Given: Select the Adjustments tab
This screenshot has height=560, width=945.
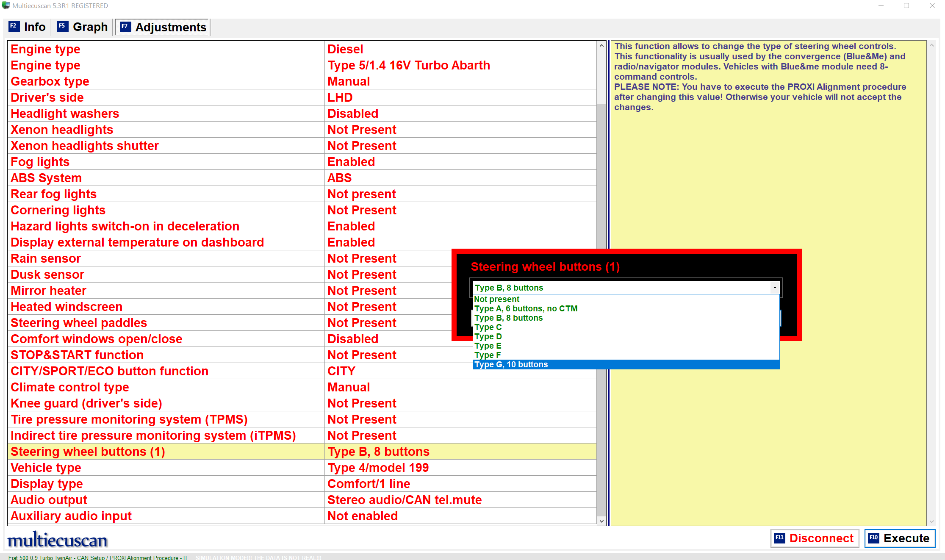Looking at the screenshot, I should click(x=163, y=27).
